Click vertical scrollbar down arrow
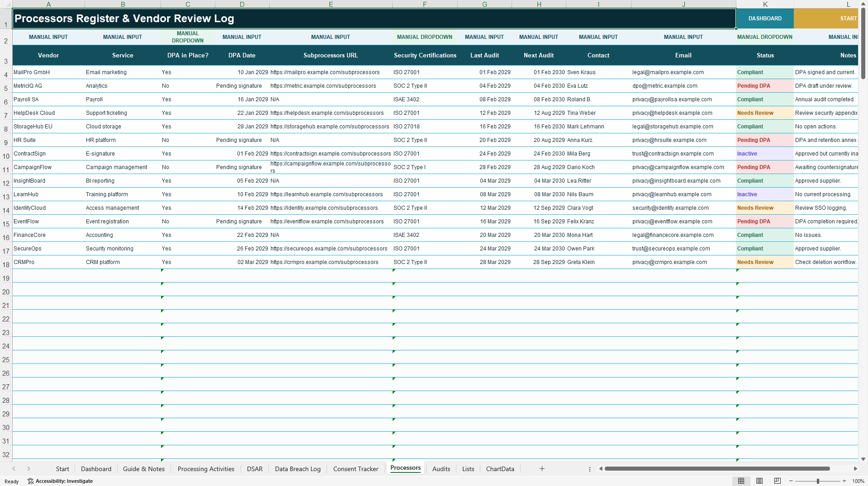Viewport: 868px width, 486px height. (x=863, y=459)
